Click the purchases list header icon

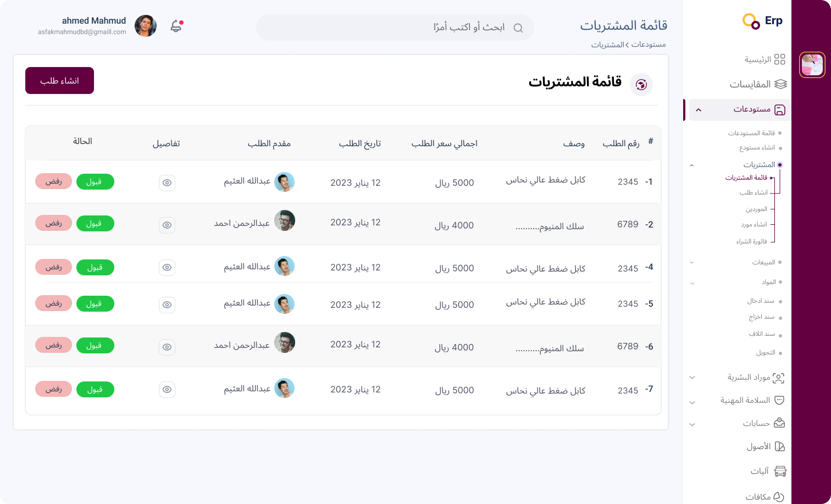tap(641, 85)
